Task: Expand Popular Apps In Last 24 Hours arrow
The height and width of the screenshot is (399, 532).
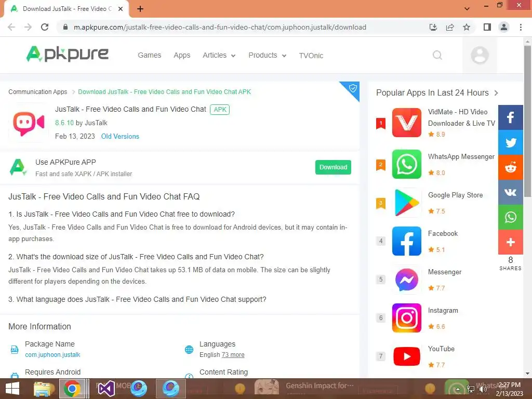Action: pos(496,93)
